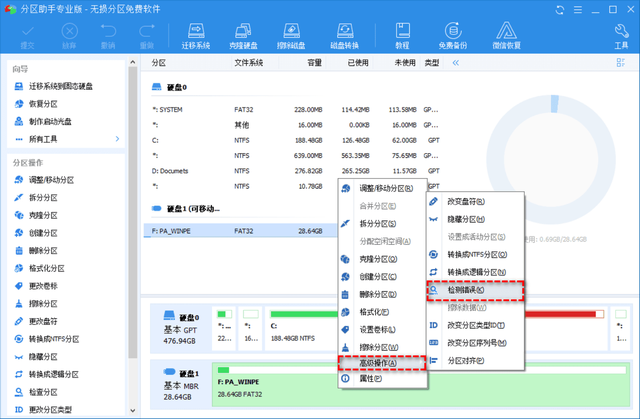This screenshot has width=640, height=419.
Task: Choose 克隆分区(O) in context menu
Action: point(382,259)
